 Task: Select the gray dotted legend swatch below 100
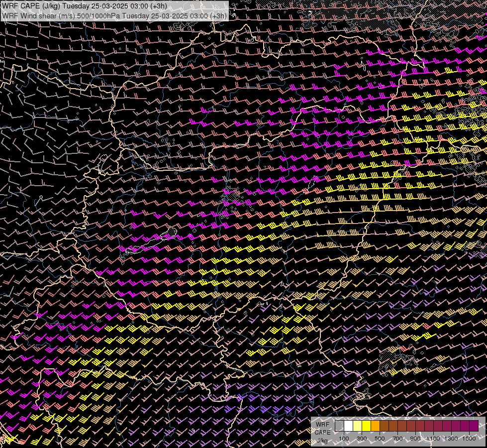click(339, 426)
